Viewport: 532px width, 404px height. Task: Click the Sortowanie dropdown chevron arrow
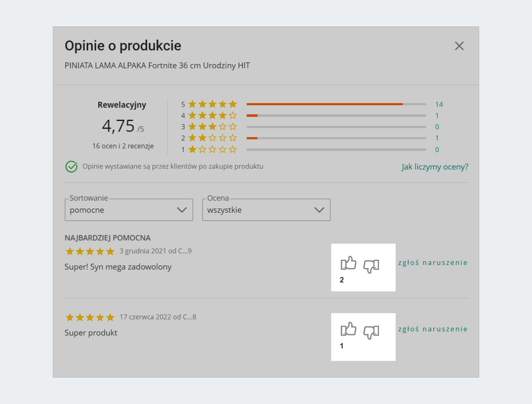[182, 210]
